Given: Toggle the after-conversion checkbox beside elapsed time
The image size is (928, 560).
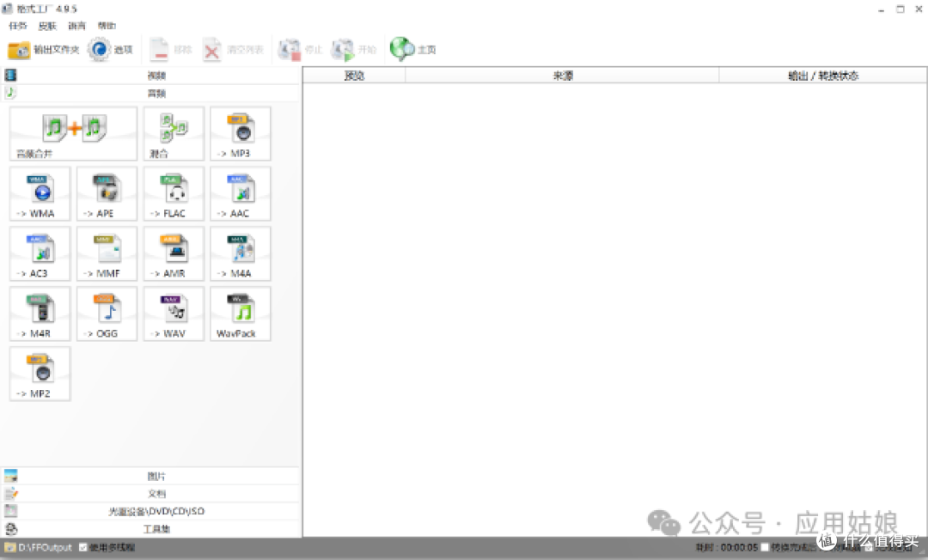Looking at the screenshot, I should tap(765, 548).
